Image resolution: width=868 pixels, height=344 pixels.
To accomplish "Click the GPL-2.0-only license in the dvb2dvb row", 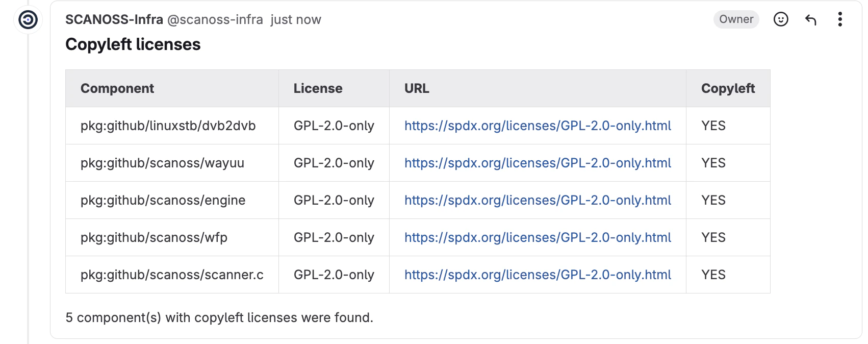I will [334, 126].
